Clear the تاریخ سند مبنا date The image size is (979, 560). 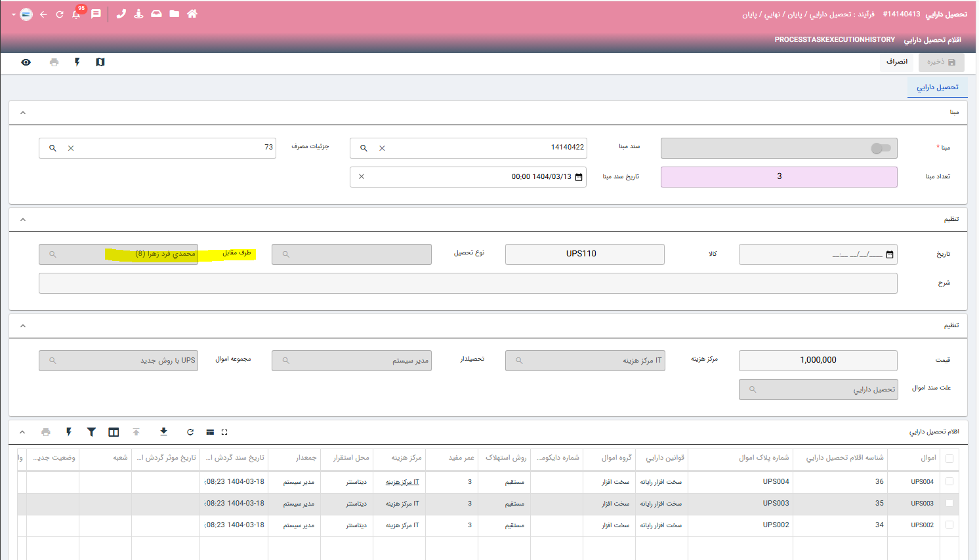(362, 176)
